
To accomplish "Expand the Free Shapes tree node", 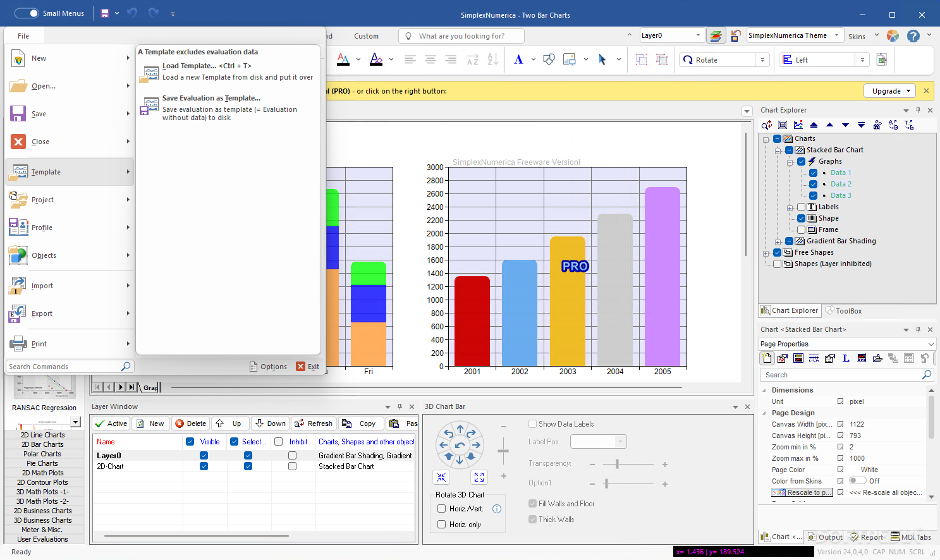I will coord(766,253).
